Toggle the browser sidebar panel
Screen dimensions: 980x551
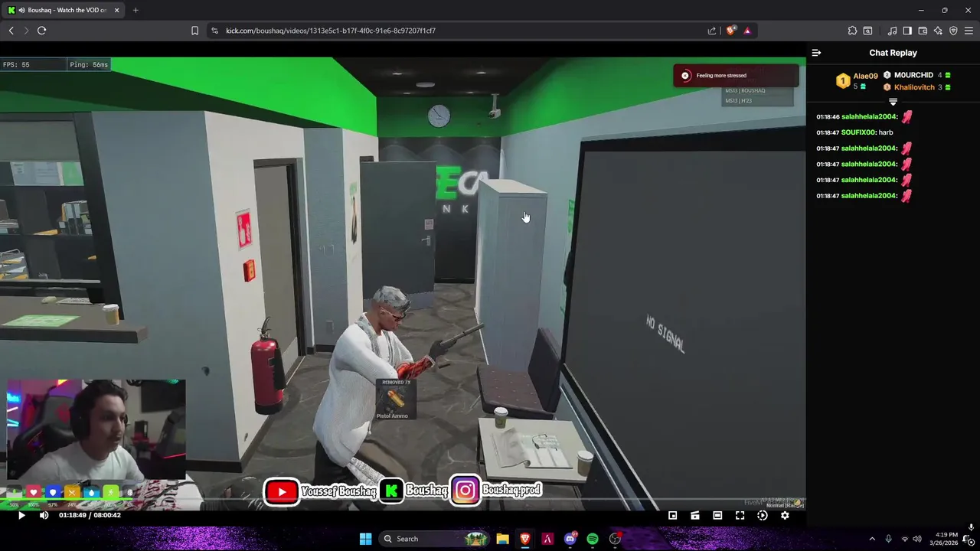click(907, 31)
